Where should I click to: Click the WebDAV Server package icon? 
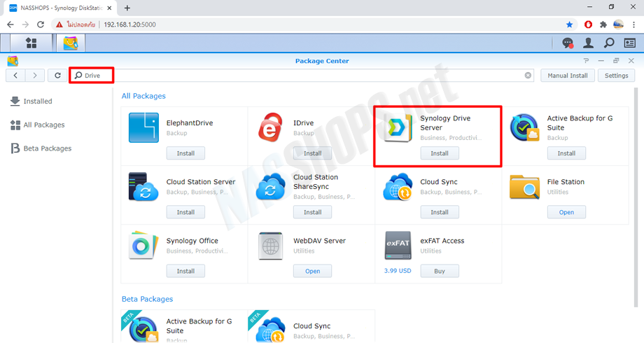(270, 246)
